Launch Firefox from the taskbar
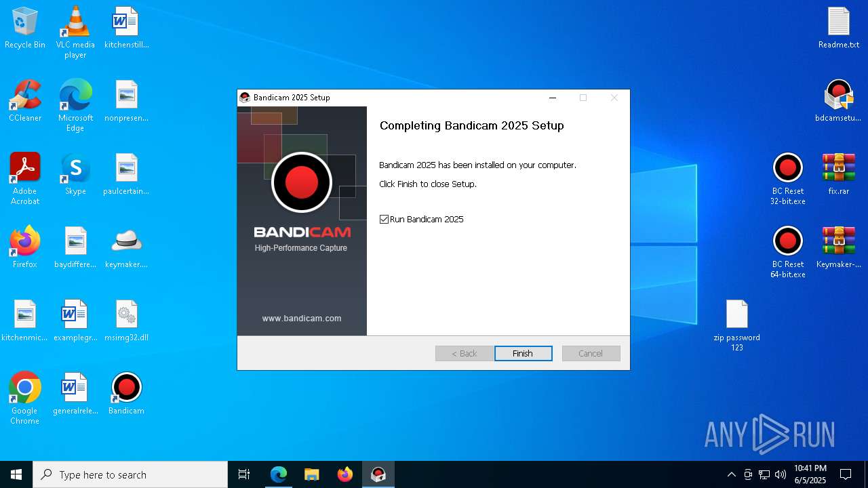This screenshot has height=488, width=868. click(x=345, y=474)
